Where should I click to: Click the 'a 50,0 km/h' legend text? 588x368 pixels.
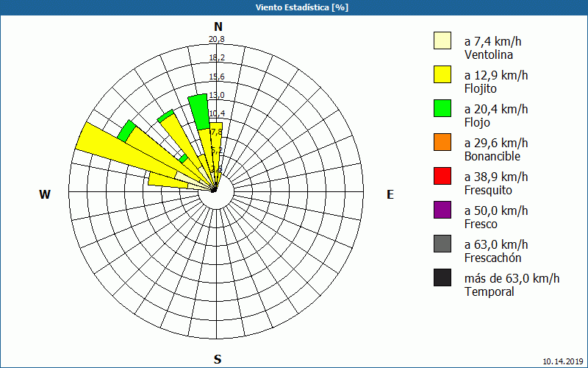pyautogui.click(x=496, y=210)
